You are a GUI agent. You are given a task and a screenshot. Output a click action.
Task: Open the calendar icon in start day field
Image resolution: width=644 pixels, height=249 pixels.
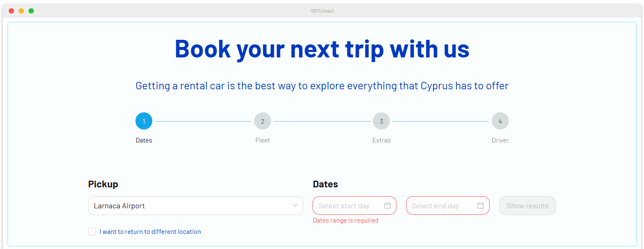point(387,205)
